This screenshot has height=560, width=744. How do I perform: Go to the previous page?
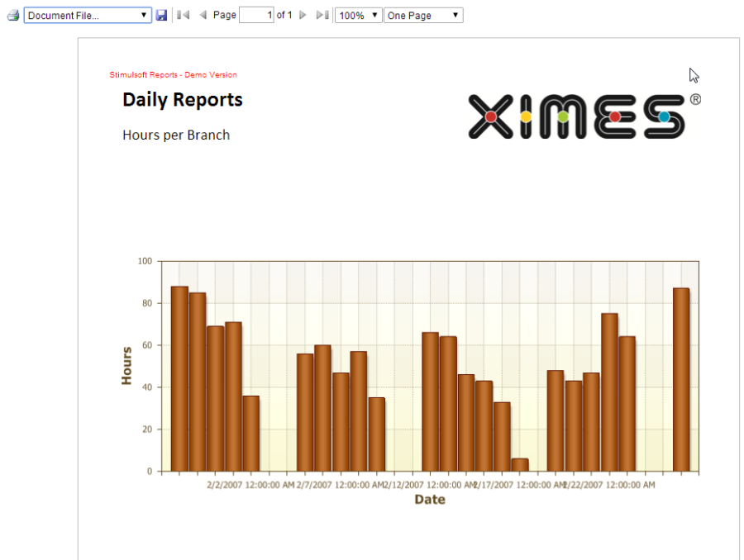203,15
